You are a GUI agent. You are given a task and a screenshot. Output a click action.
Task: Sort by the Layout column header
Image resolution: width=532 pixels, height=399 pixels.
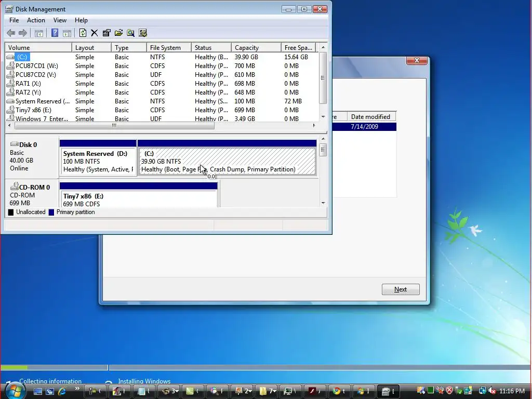(x=91, y=47)
